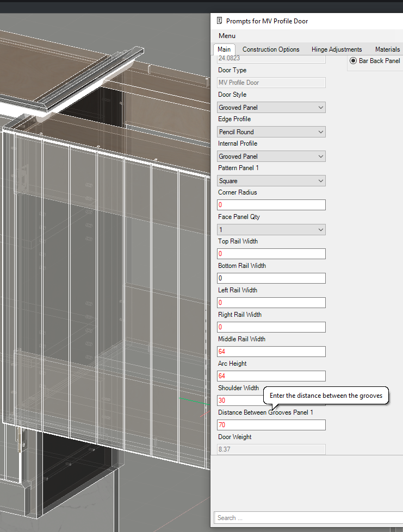Switch to the Construction Options tab
The height and width of the screenshot is (532, 403).
pyautogui.click(x=271, y=49)
